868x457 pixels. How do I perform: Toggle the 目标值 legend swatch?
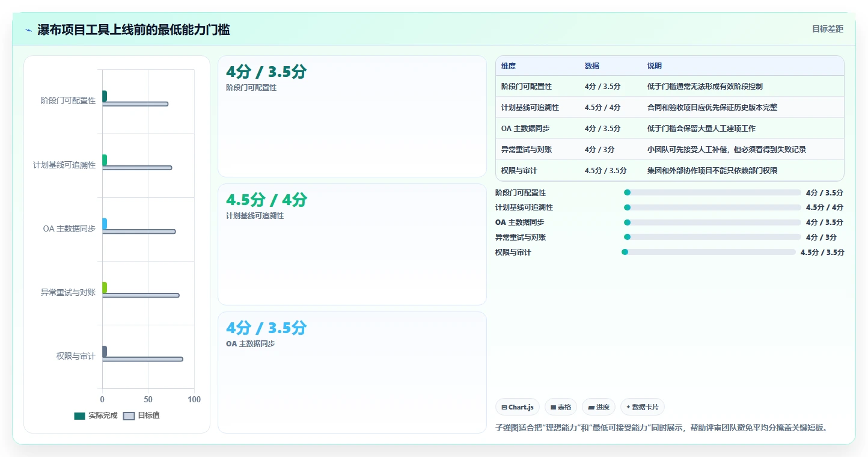(x=129, y=416)
